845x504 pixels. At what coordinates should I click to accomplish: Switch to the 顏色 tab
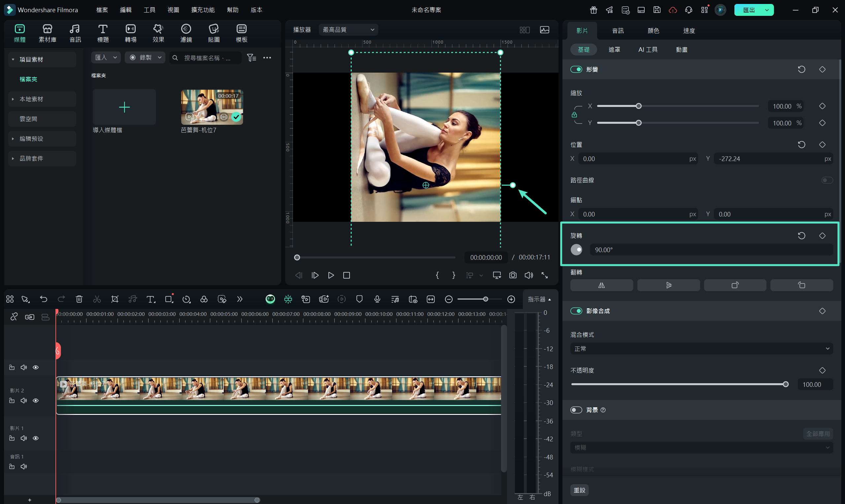click(x=653, y=31)
